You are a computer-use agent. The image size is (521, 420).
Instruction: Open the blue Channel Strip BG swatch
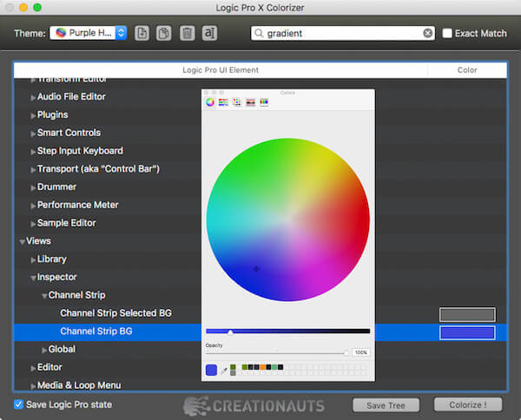(467, 332)
